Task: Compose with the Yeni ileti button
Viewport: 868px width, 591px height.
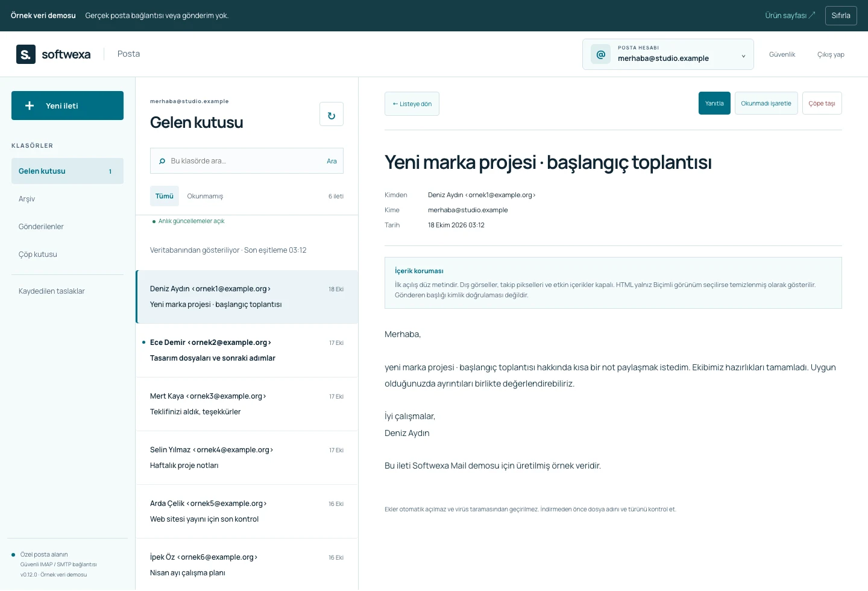Action: (x=68, y=106)
